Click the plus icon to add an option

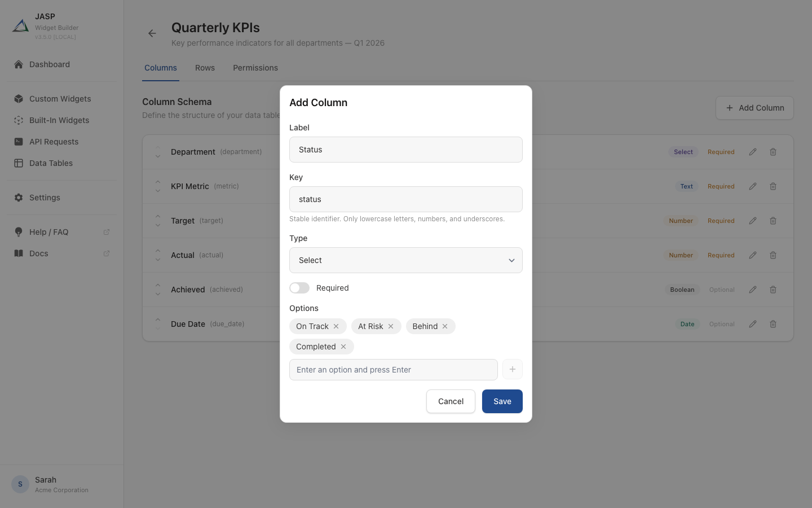pyautogui.click(x=513, y=369)
